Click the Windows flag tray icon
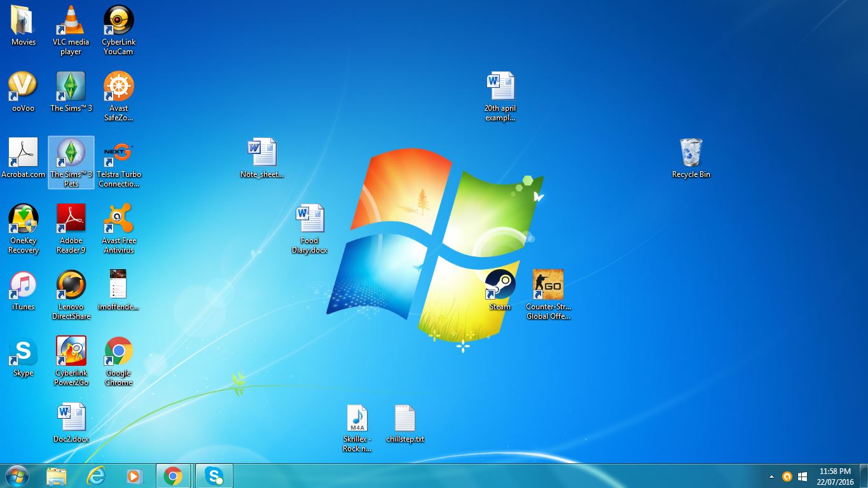This screenshot has width=868, height=488. tap(803, 477)
